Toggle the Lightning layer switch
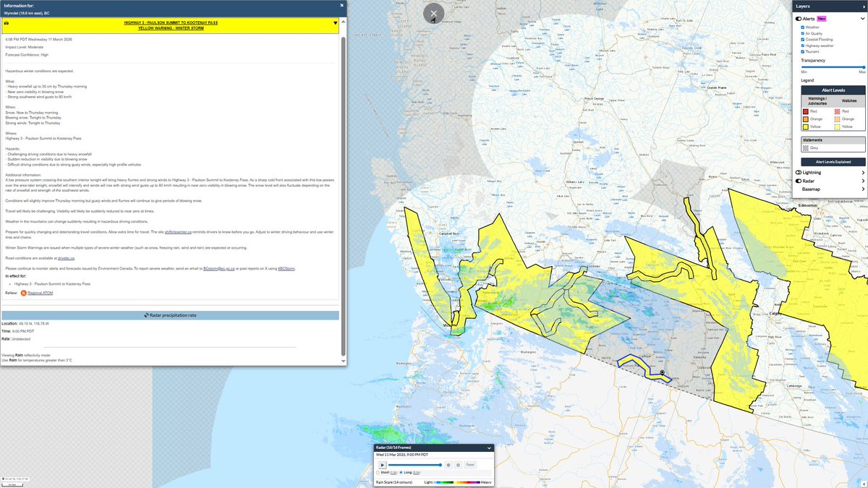This screenshot has width=868, height=488. 799,173
